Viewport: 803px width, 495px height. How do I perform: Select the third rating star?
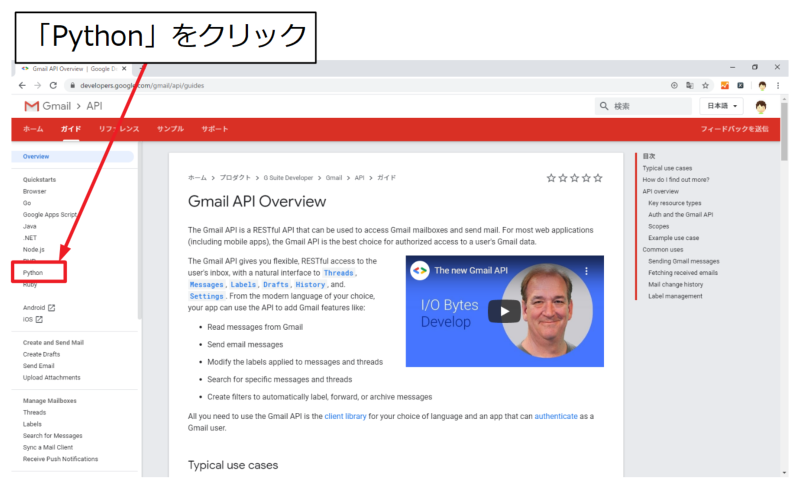(575, 178)
